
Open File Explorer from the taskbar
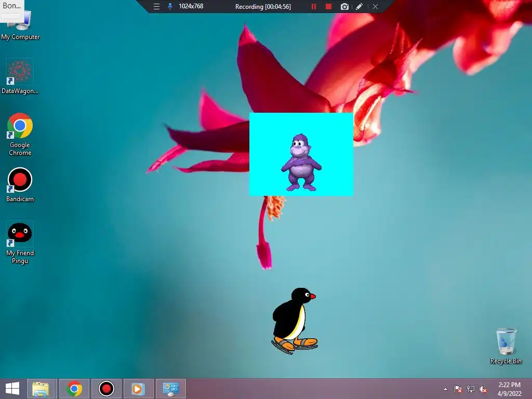pyautogui.click(x=41, y=389)
